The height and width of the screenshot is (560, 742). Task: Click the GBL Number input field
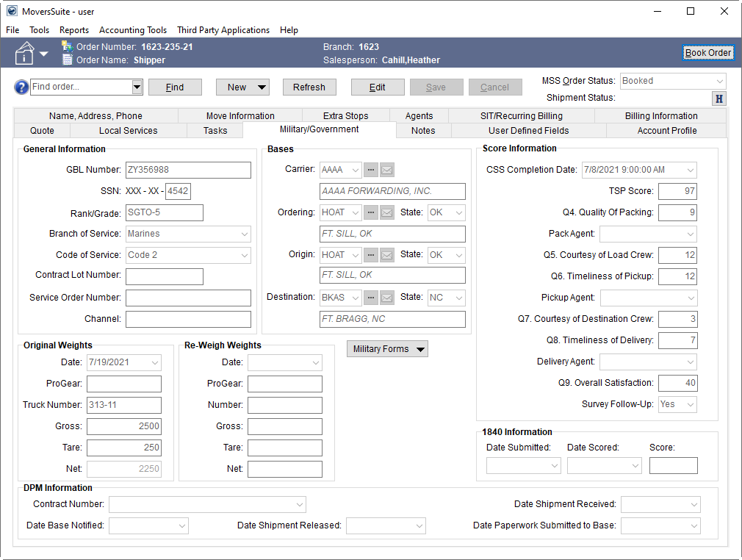point(188,170)
